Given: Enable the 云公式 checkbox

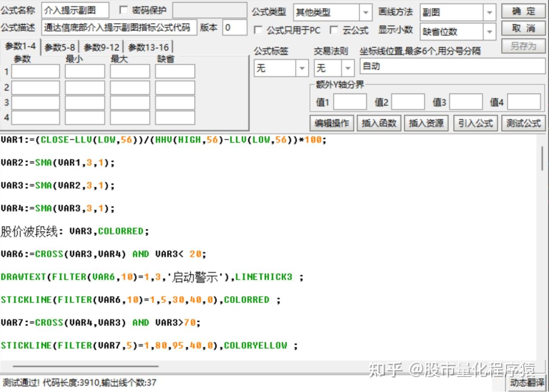Looking at the screenshot, I should pos(334,30).
